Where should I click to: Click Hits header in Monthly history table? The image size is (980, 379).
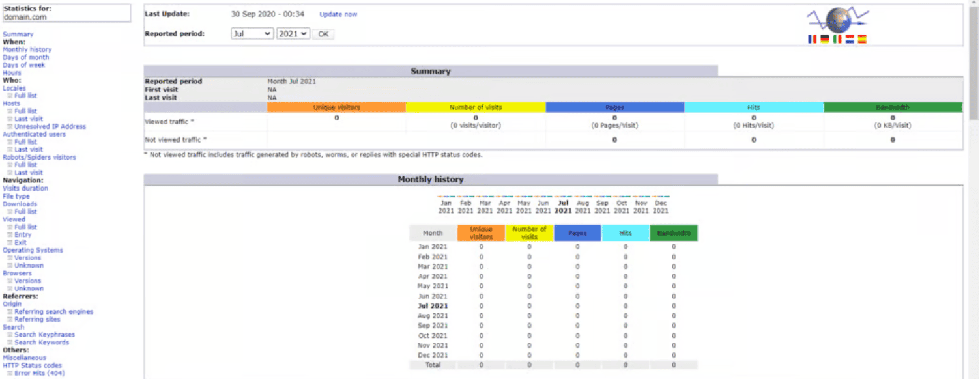point(626,233)
